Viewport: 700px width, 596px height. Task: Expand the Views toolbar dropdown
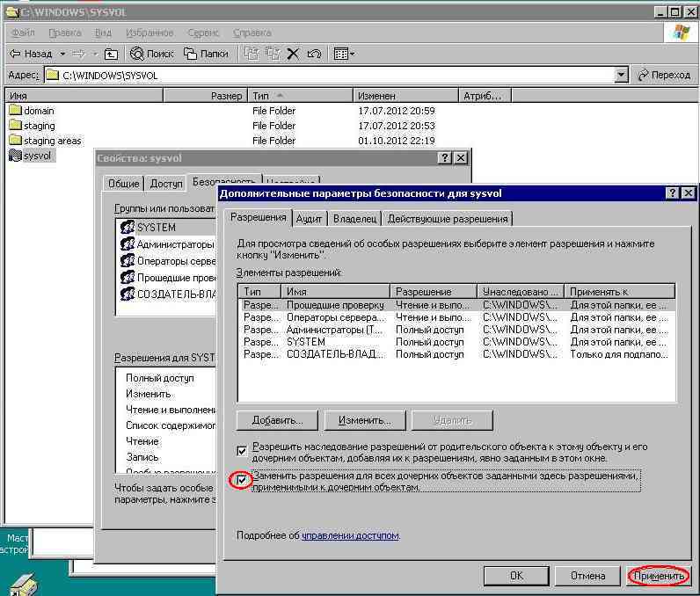(352, 54)
